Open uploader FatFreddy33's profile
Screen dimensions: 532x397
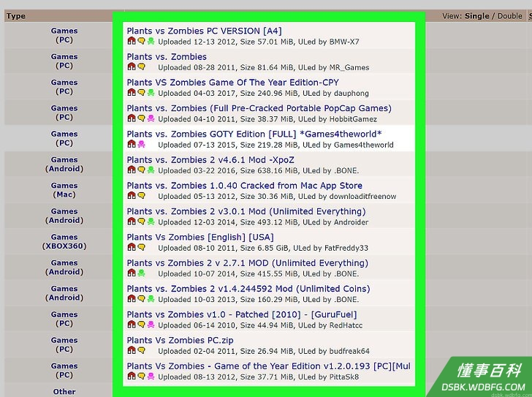(x=346, y=248)
